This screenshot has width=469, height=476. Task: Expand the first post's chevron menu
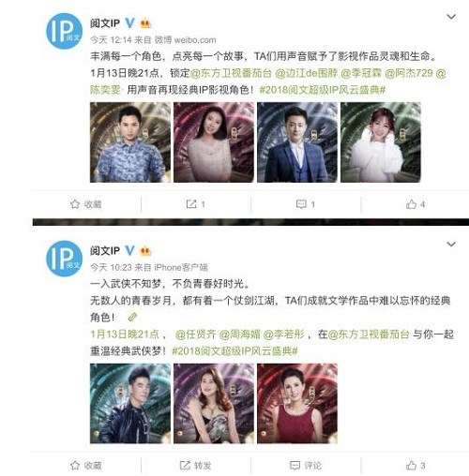tap(451, 17)
